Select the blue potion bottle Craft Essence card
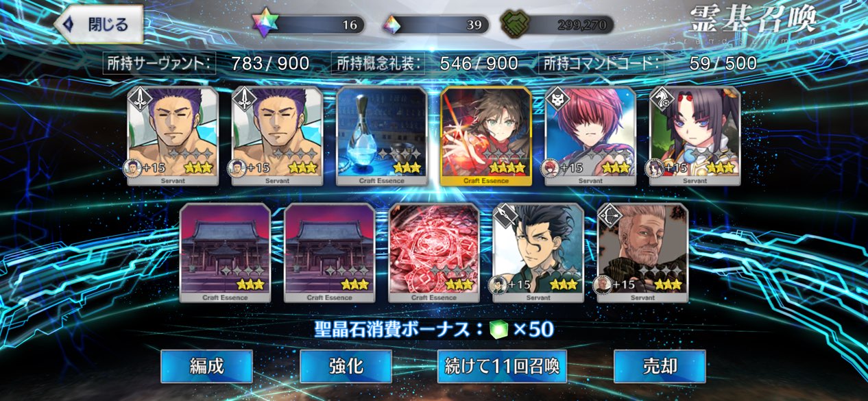The width and height of the screenshot is (868, 401). [x=381, y=136]
